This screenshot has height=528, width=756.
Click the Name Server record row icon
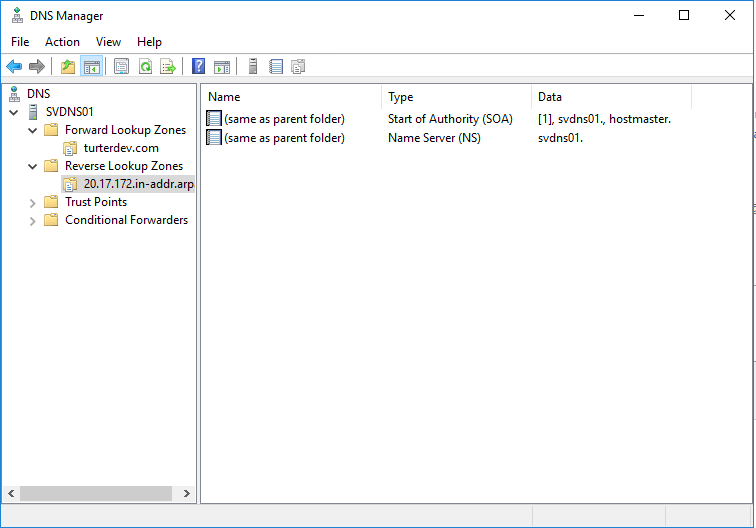pos(214,137)
